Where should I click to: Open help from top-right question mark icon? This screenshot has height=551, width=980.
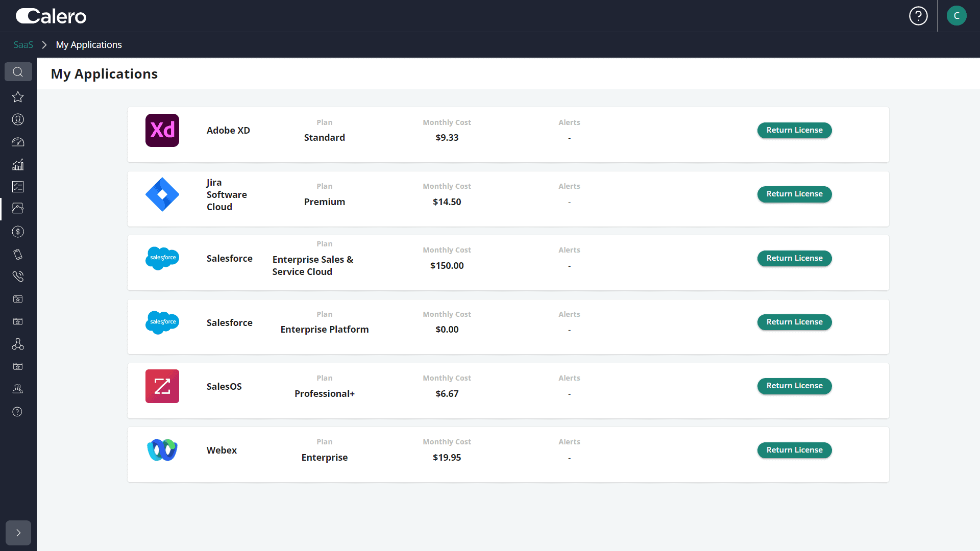(918, 16)
